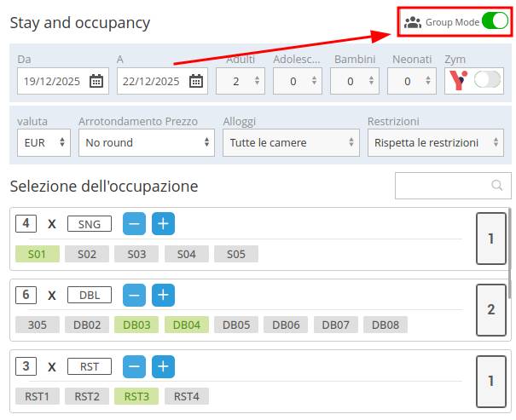Click the occupancy search input field
Image resolution: width=516 pixels, height=420 pixels.
pyautogui.click(x=444, y=185)
